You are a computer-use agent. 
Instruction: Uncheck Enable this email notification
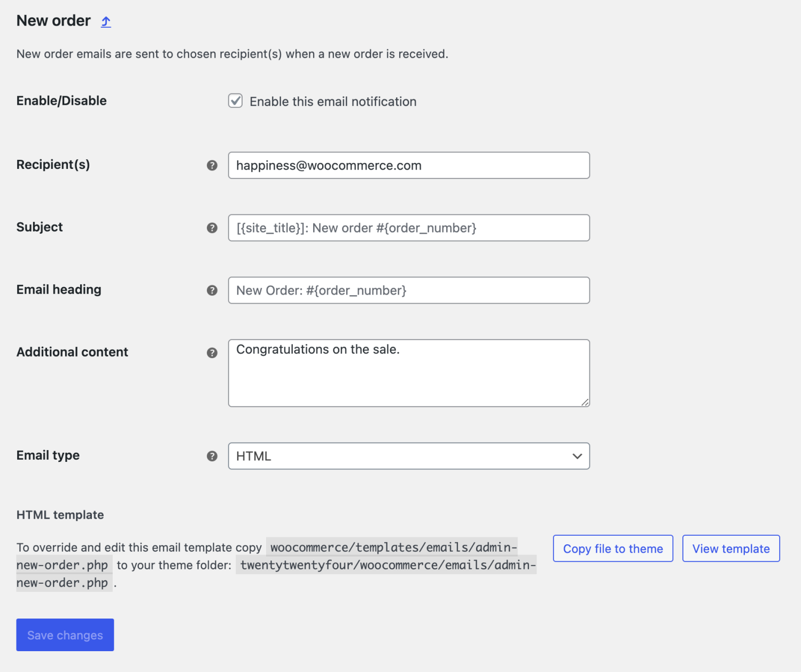235,101
